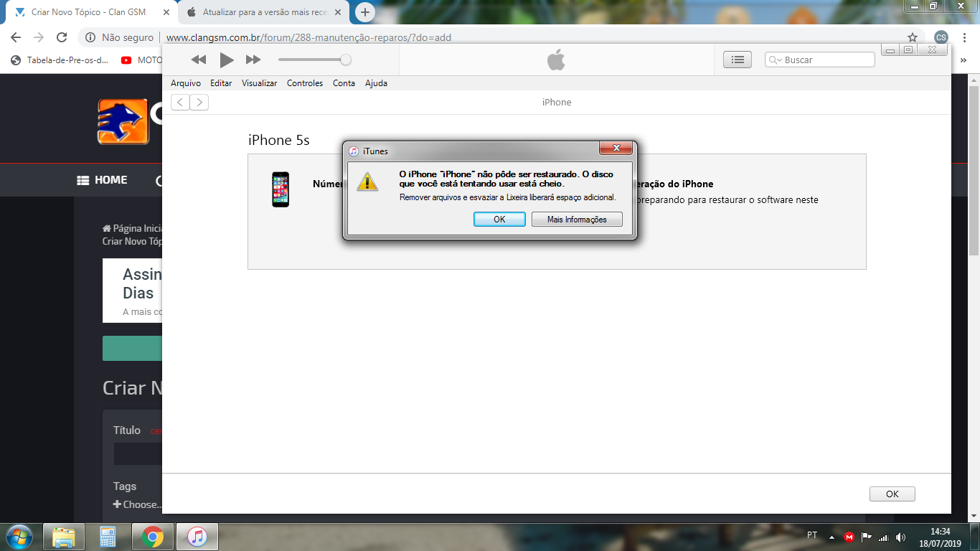Click the Buscar search field
The width and height of the screenshot is (980, 551).
coord(825,60)
